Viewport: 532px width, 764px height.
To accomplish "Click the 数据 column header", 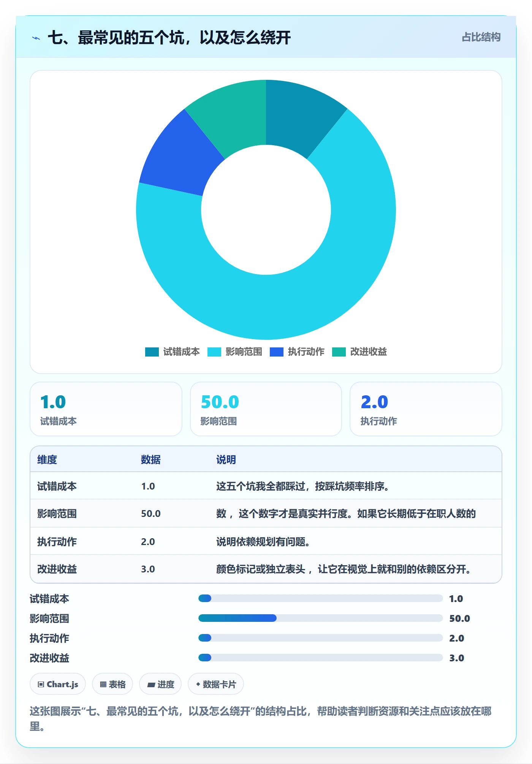I will 151,460.
